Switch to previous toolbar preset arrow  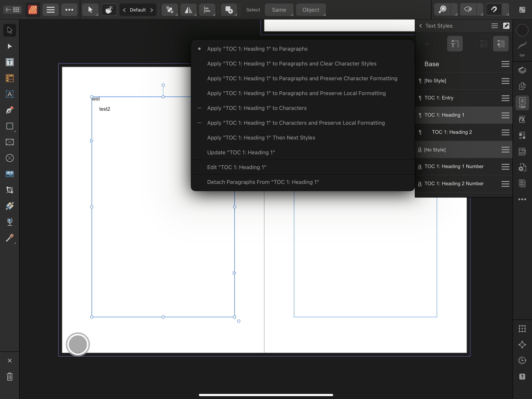124,10
